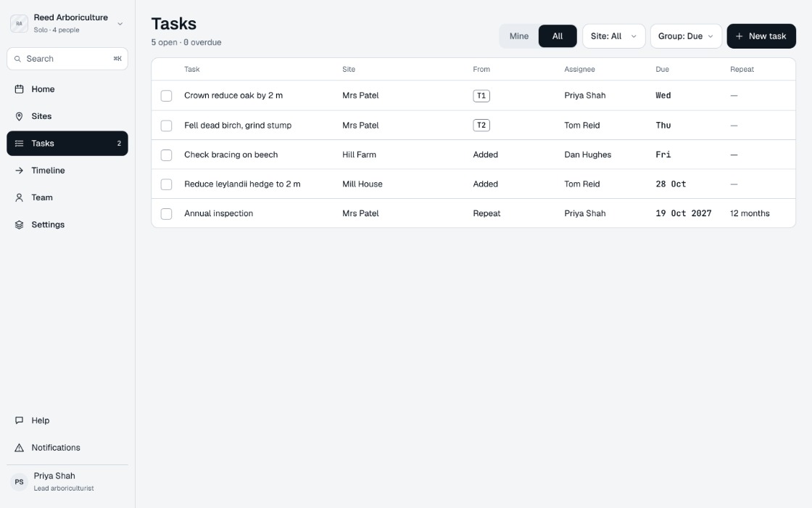812x508 pixels.
Task: Open Settings in sidebar
Action: point(67,224)
